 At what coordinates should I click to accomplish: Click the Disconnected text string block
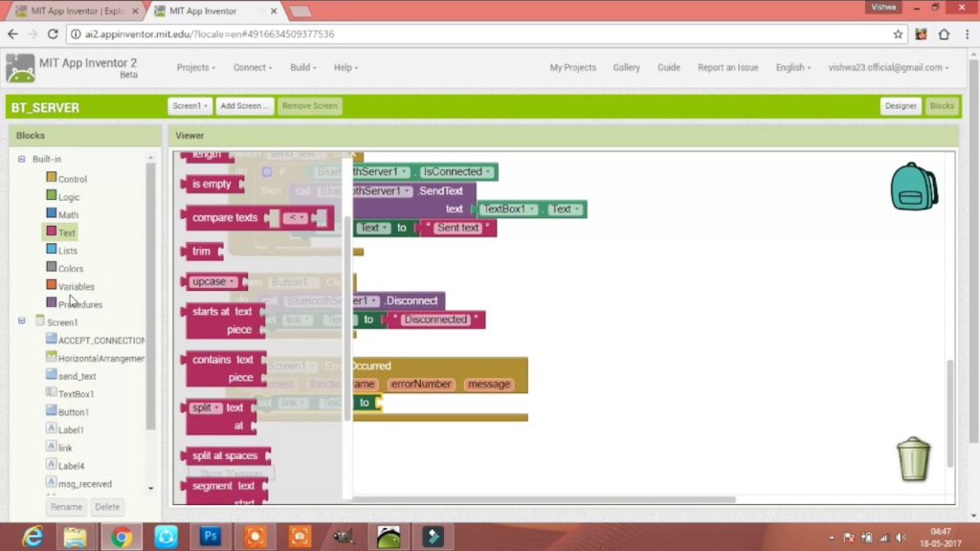[x=435, y=320]
